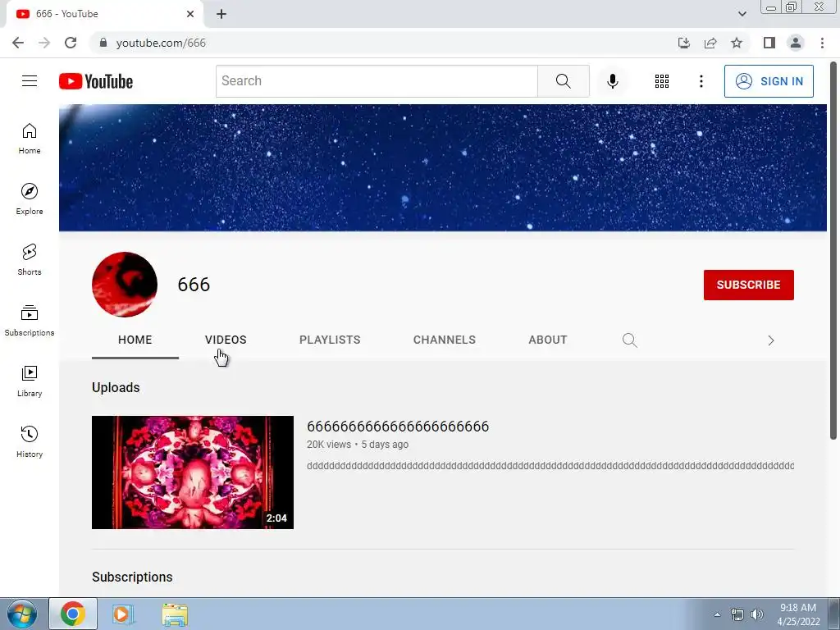Click the page vertical scrollbar
The height and width of the screenshot is (630, 840).
tap(833, 251)
